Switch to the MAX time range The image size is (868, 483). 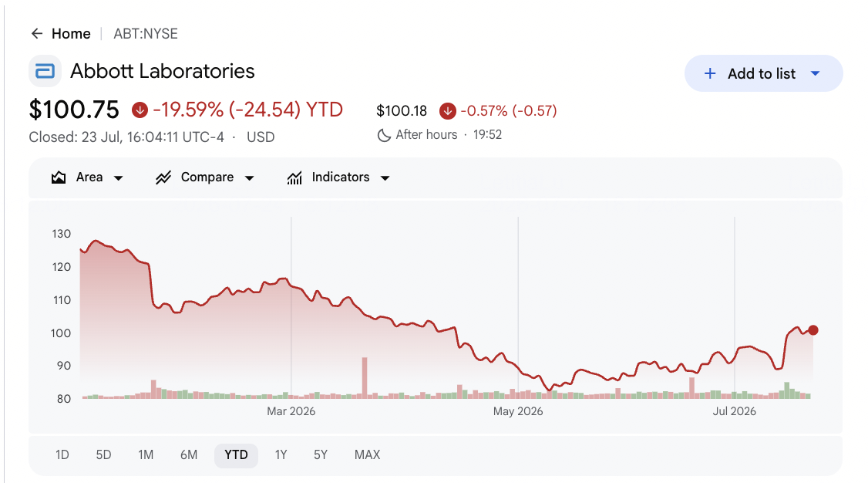pos(367,454)
